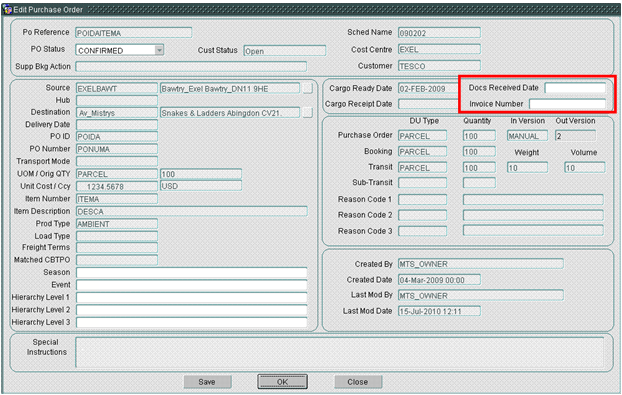This screenshot has height=395, width=622.
Task: Click the Supp Bkg Action field
Action: 191,66
